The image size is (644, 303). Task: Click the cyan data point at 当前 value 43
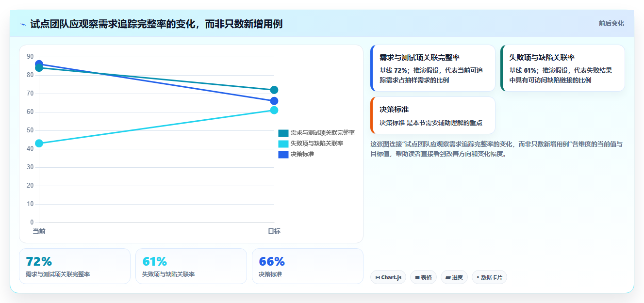(x=39, y=143)
